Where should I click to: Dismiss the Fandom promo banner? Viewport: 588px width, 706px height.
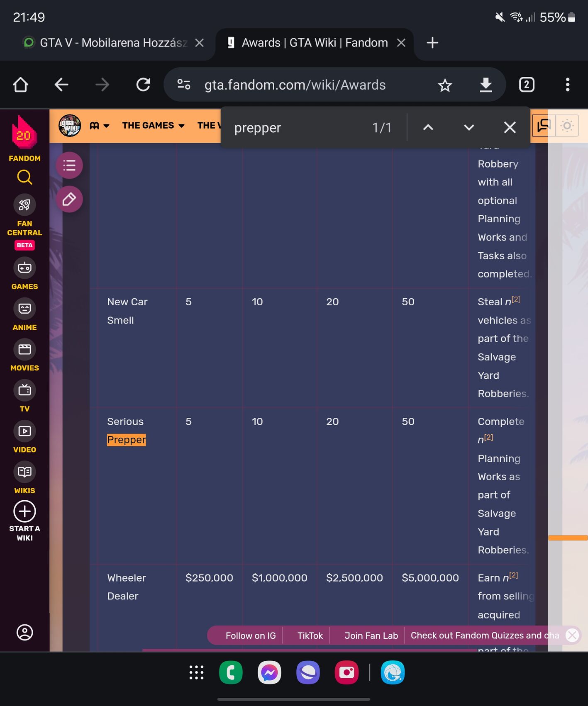(x=572, y=635)
